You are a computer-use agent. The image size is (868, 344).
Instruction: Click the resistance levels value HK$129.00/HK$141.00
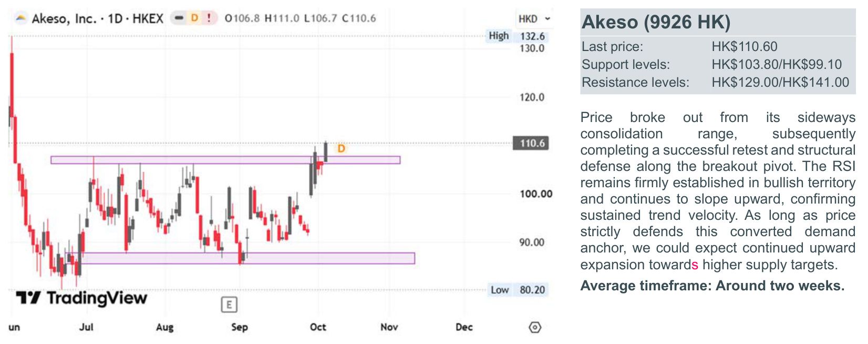point(780,82)
